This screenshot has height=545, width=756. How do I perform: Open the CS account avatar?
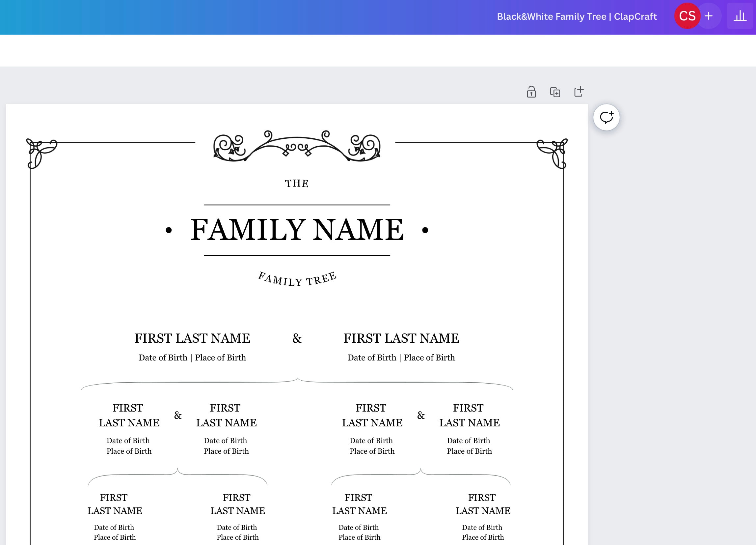(x=687, y=16)
